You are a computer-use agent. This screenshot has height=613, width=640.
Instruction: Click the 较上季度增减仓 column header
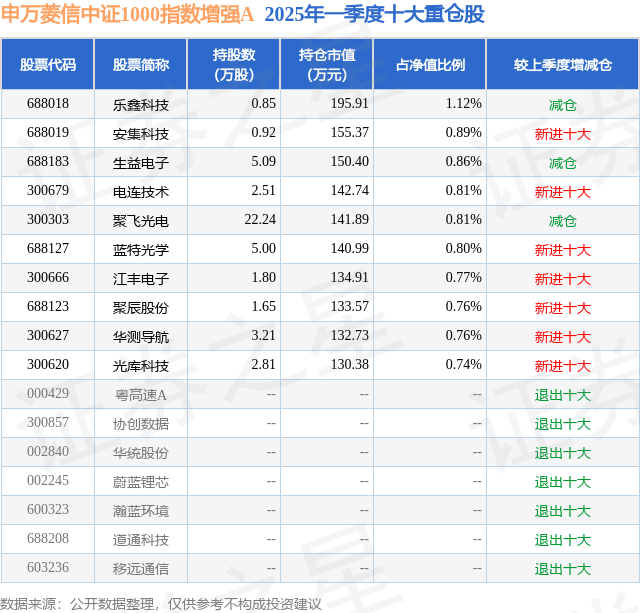(x=563, y=64)
